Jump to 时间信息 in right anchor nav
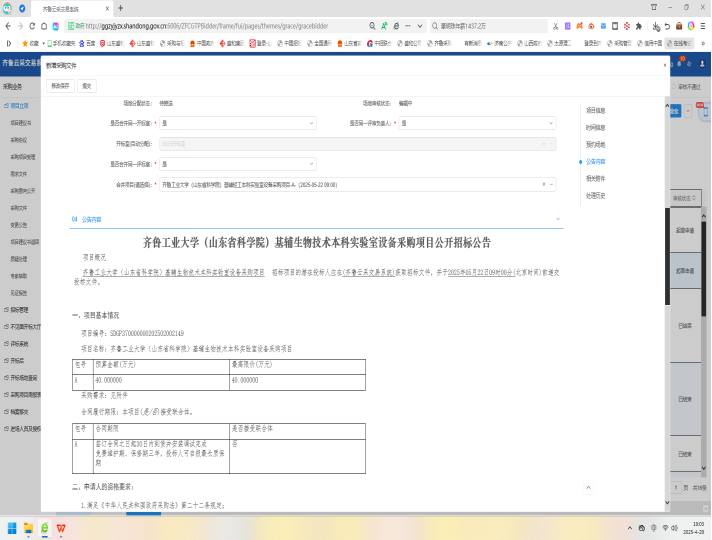Viewport: 712px width, 540px height. [x=595, y=128]
